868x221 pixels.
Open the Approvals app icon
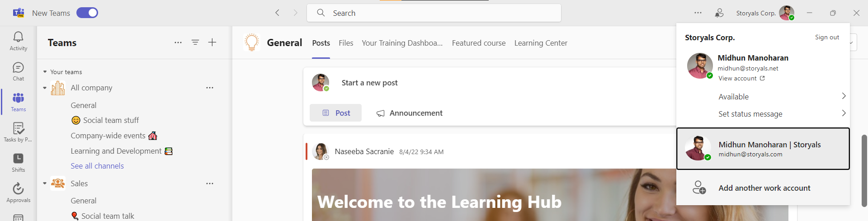(x=18, y=193)
